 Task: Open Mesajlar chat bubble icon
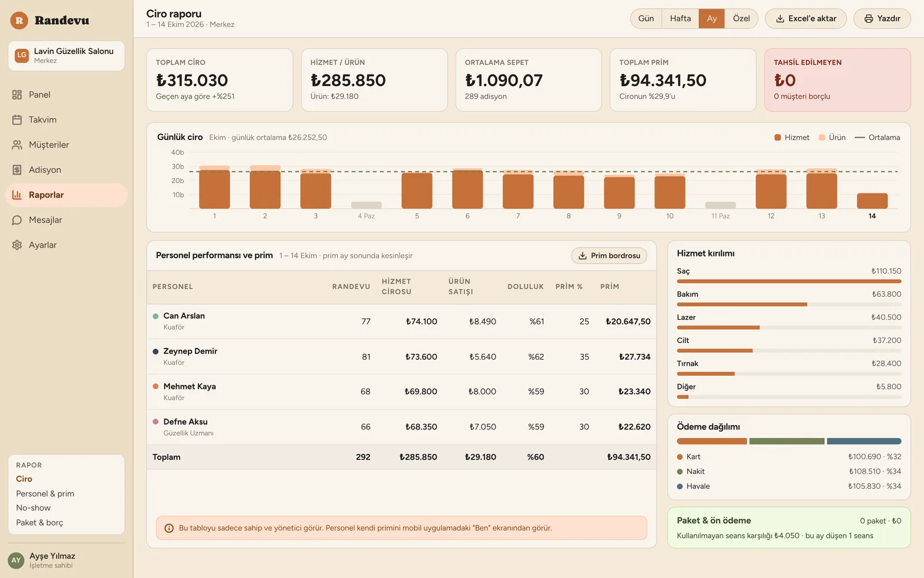click(x=17, y=220)
